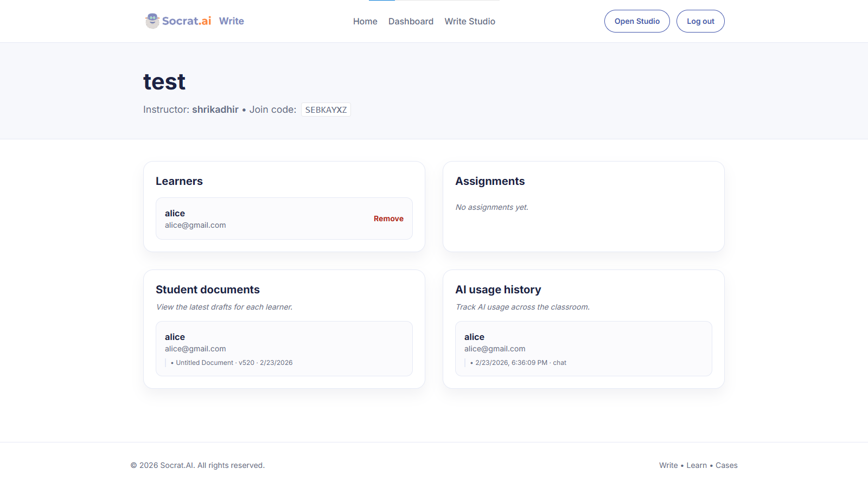Click the Assignments panel heading
Screen dimensions: 868x488
[x=490, y=181]
